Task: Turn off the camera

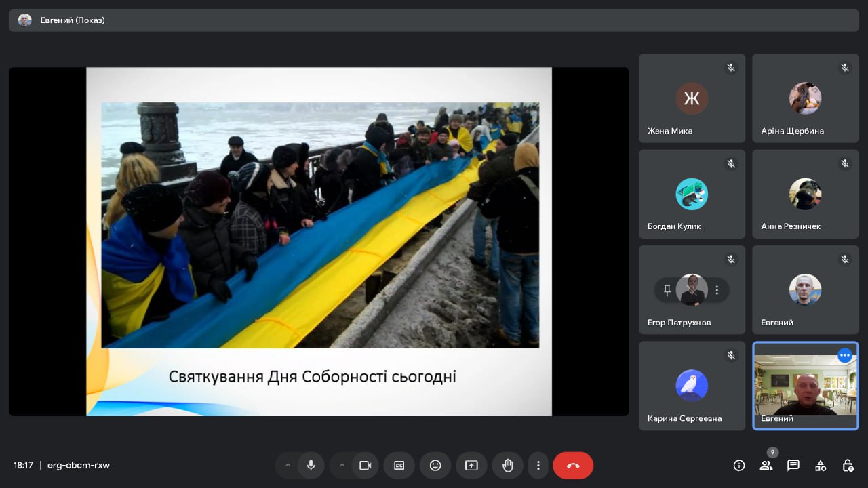Action: coord(365,465)
